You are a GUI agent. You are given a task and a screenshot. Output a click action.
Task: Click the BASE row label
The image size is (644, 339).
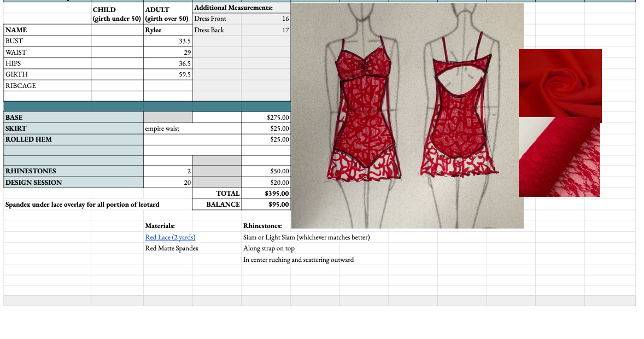tap(73, 117)
